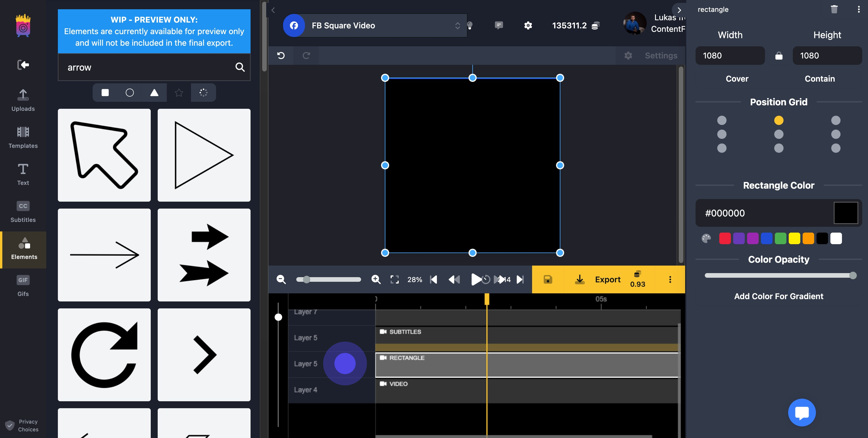Select the triangle shape filter icon
The image size is (868, 438).
pos(154,92)
